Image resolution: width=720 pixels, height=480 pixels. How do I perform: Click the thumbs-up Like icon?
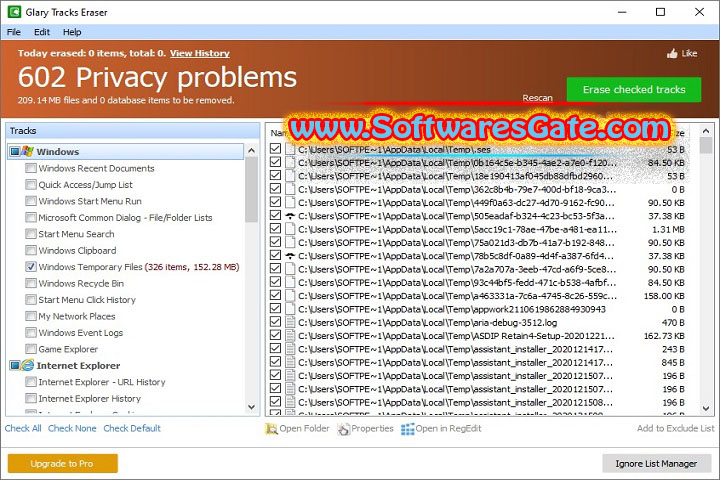672,53
